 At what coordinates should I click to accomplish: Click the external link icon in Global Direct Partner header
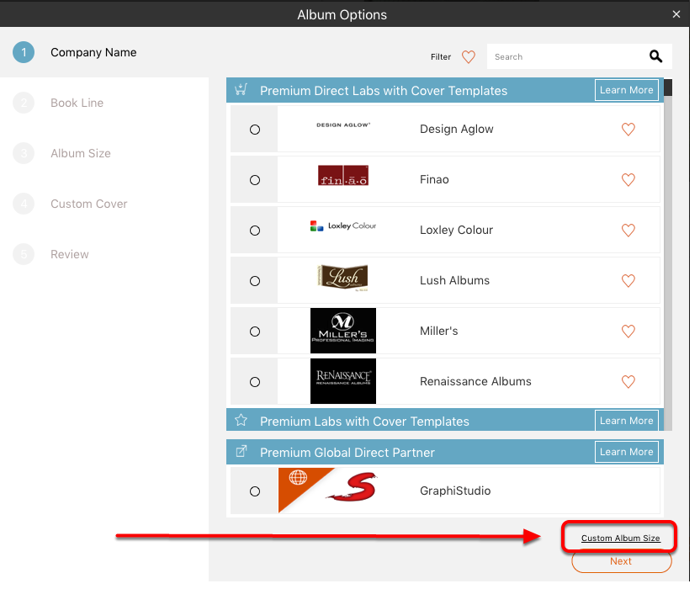[x=241, y=452]
